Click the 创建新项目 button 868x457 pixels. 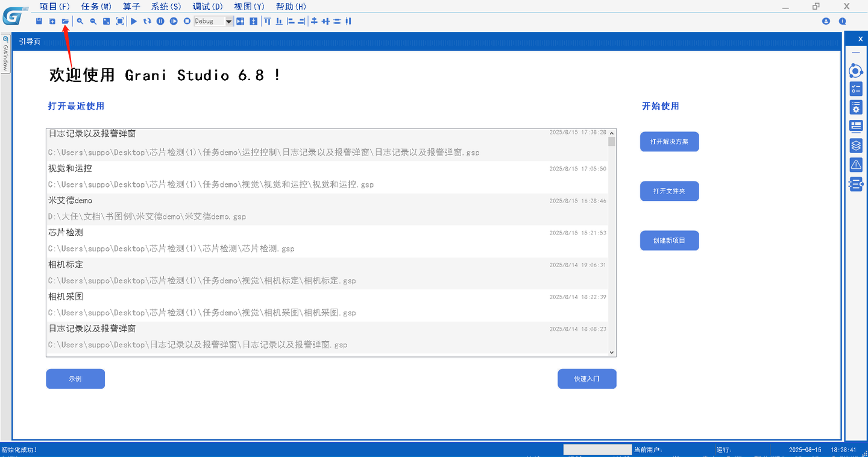click(669, 241)
